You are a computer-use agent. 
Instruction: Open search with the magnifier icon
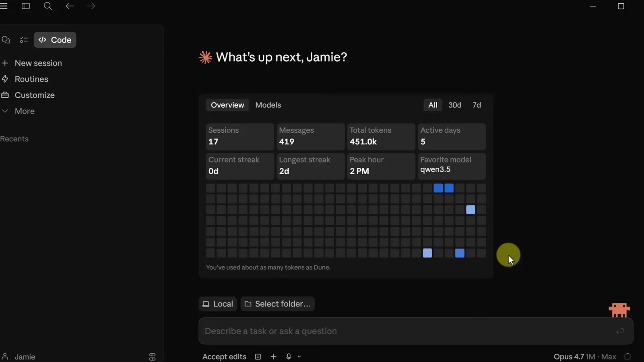point(47,6)
